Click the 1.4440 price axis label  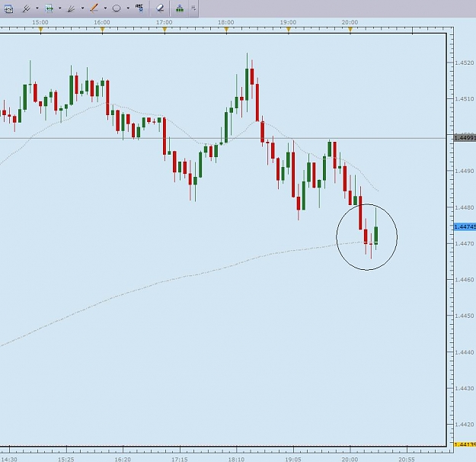pos(465,352)
